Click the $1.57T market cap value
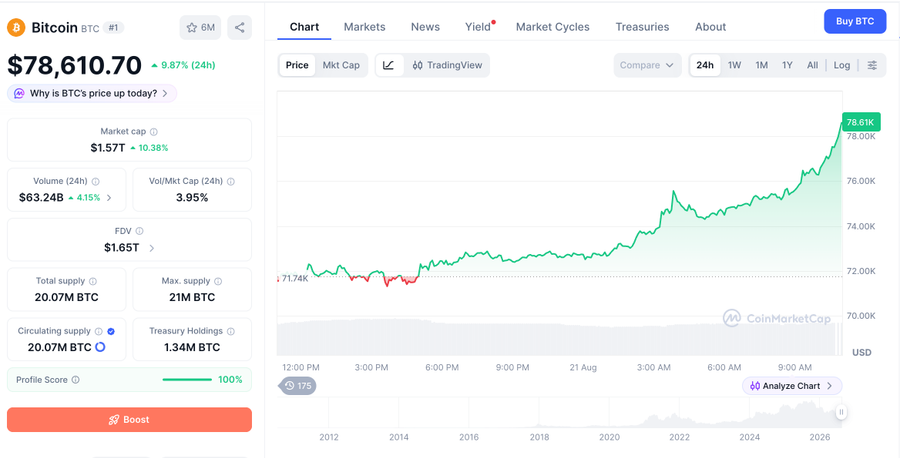 (x=107, y=148)
